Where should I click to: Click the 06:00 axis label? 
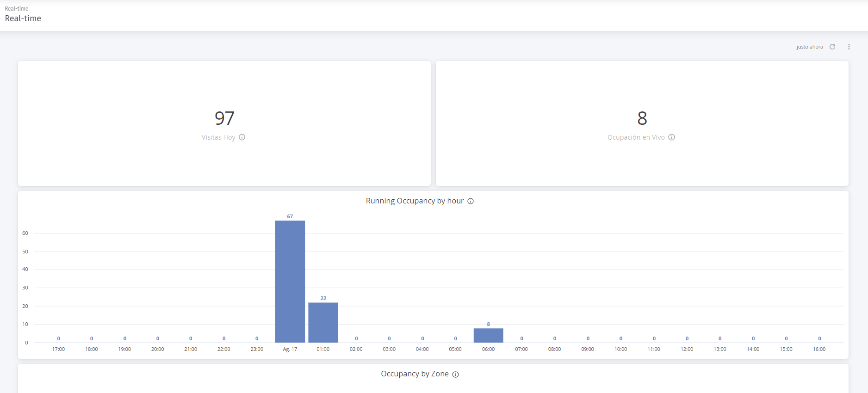(x=489, y=349)
